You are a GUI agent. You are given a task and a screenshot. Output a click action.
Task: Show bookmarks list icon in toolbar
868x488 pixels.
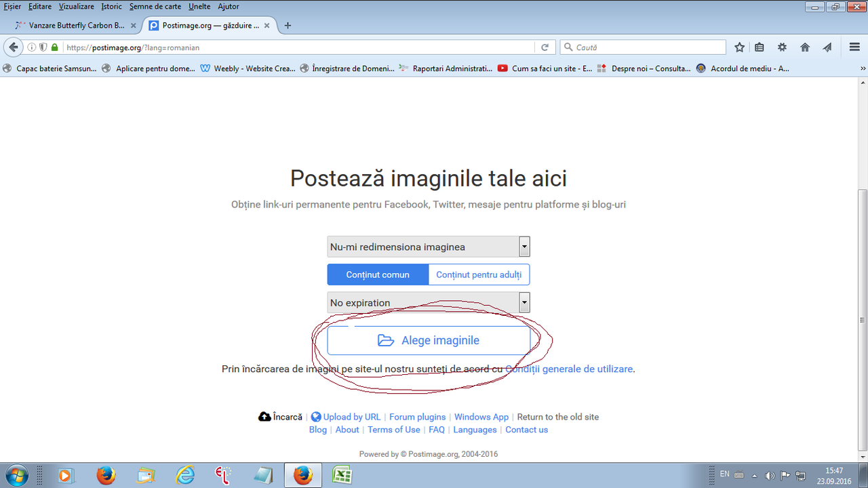click(759, 47)
